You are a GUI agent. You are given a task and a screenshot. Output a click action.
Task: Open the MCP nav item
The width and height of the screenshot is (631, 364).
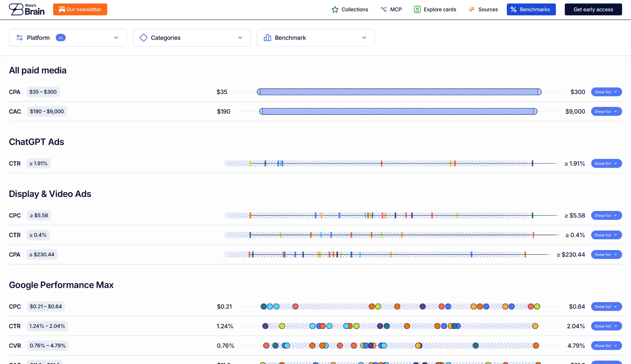click(391, 10)
